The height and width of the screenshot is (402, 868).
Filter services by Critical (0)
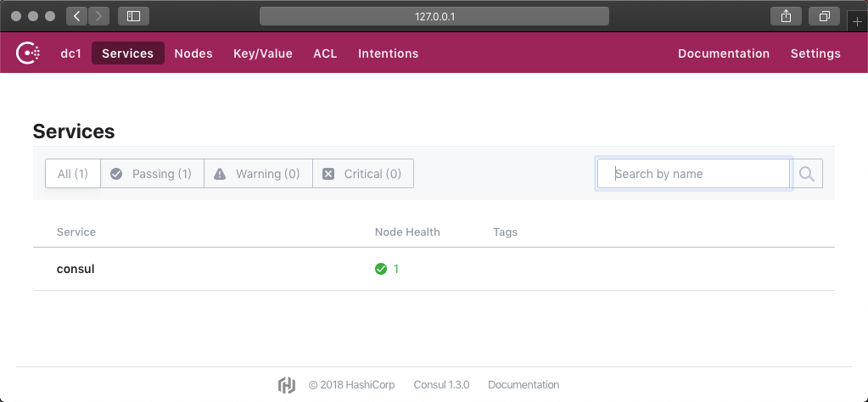click(x=362, y=174)
